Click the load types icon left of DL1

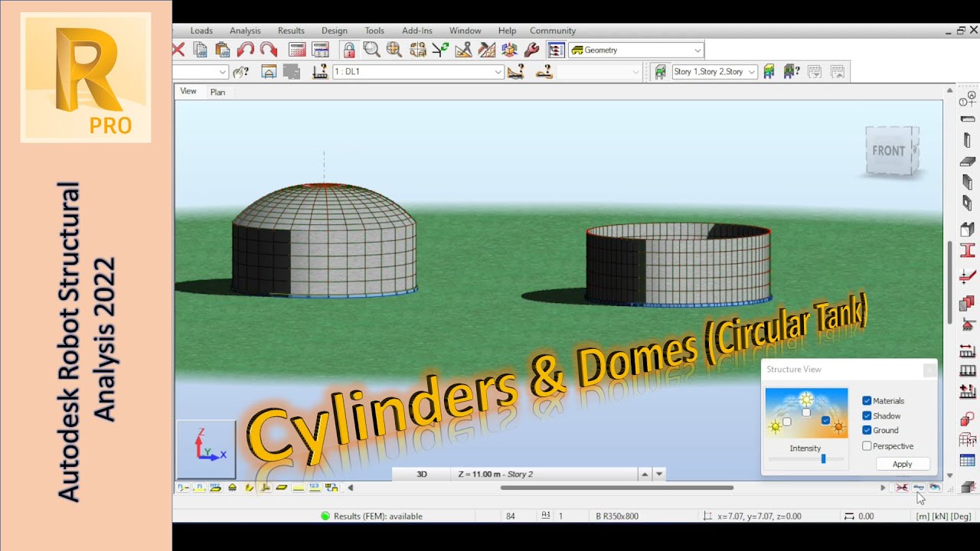point(321,71)
